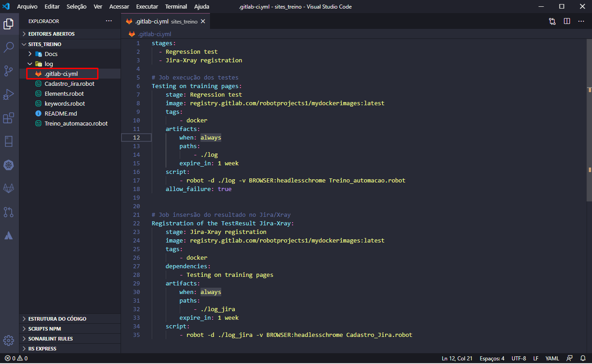The height and width of the screenshot is (364, 592).
Task: Collapse the log folder
Action: point(30,64)
